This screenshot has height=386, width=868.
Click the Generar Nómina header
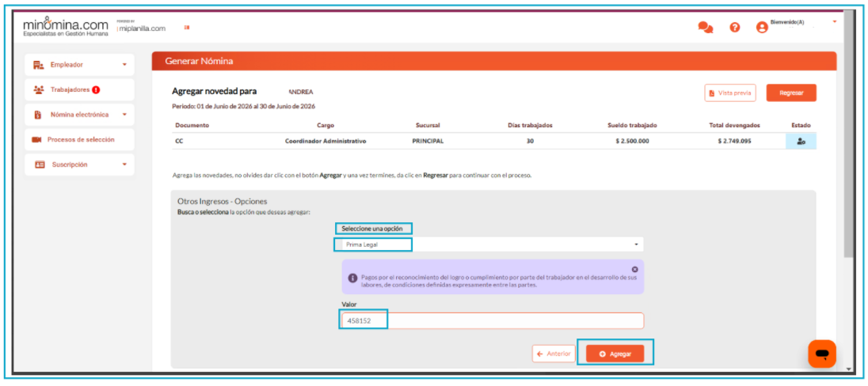click(x=199, y=62)
